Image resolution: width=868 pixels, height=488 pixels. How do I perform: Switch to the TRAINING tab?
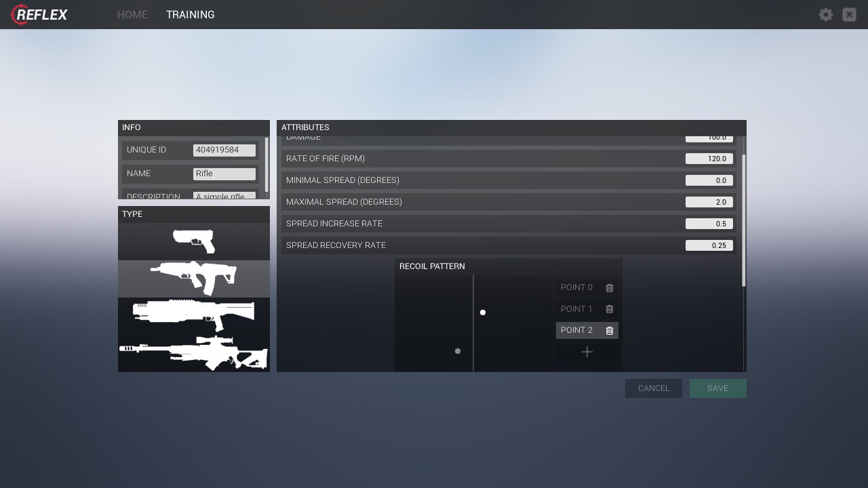point(190,14)
